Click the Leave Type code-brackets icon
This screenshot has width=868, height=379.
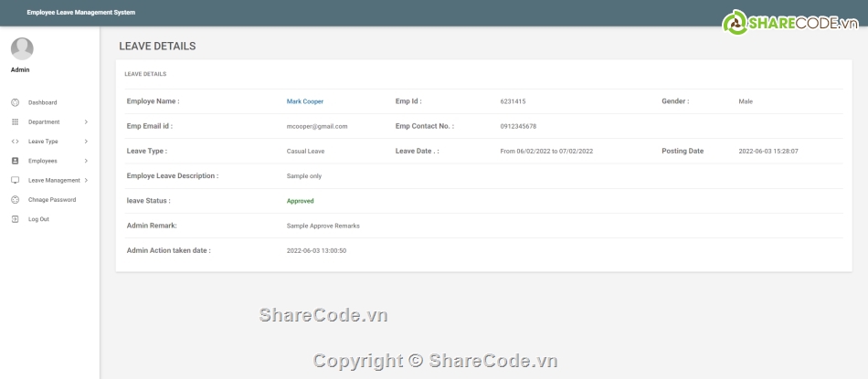15,142
